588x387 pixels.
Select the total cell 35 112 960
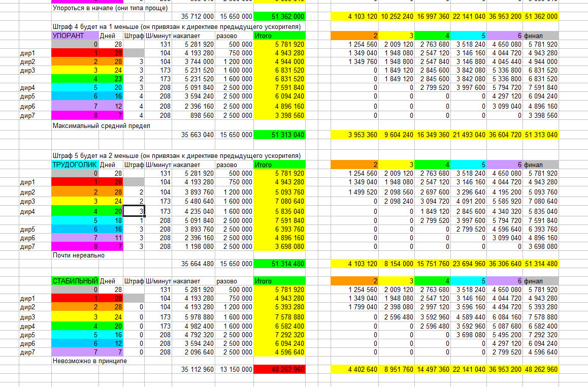click(193, 369)
